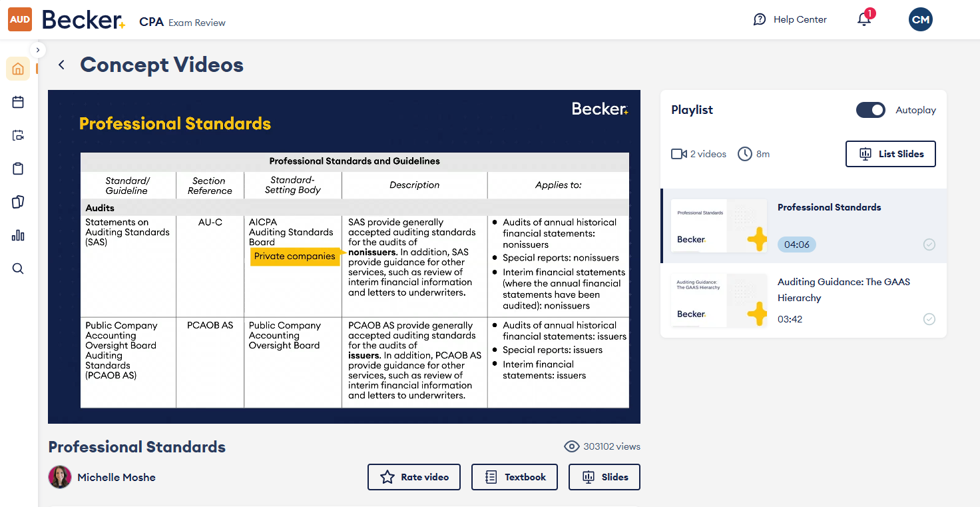
Task: Open the CM profile avatar menu
Action: 921,19
